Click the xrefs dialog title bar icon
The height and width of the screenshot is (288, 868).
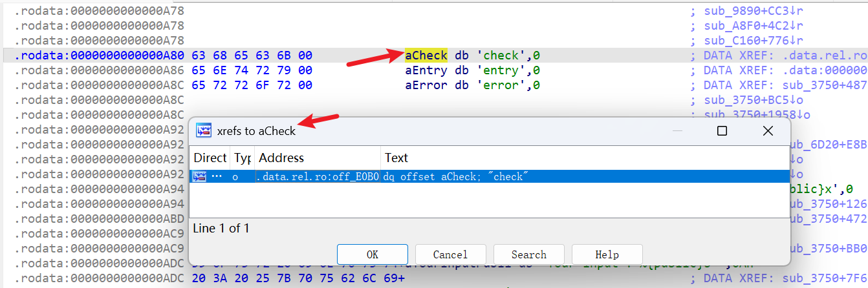click(204, 130)
